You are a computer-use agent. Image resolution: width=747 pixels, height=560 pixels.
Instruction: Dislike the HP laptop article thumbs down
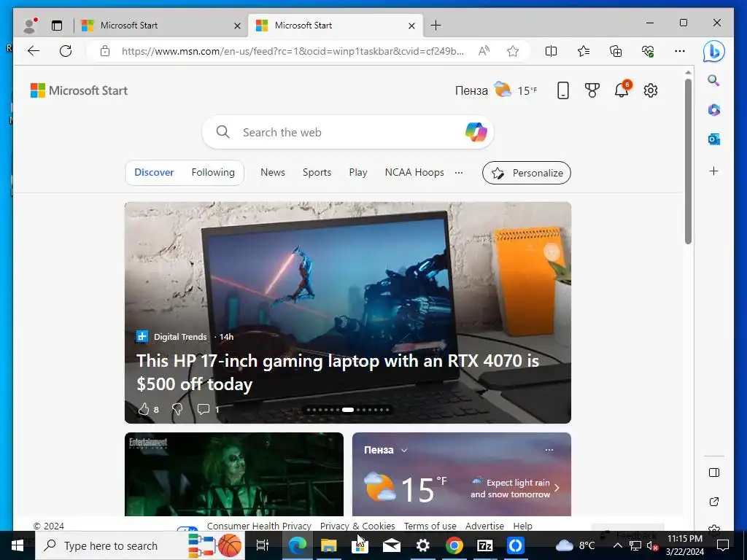[x=177, y=409]
